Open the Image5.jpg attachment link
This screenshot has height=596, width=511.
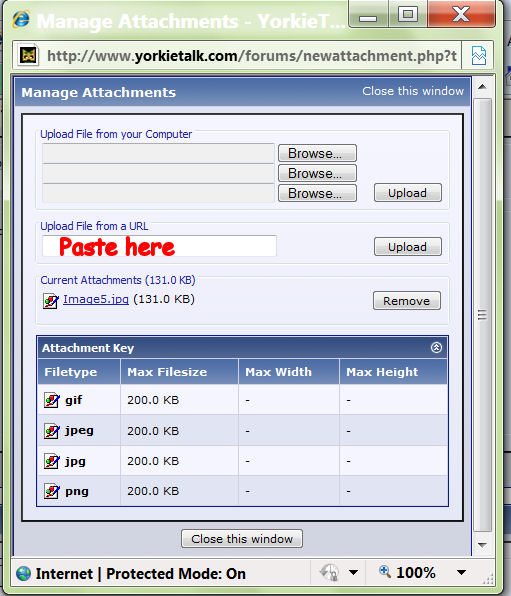[x=96, y=299]
